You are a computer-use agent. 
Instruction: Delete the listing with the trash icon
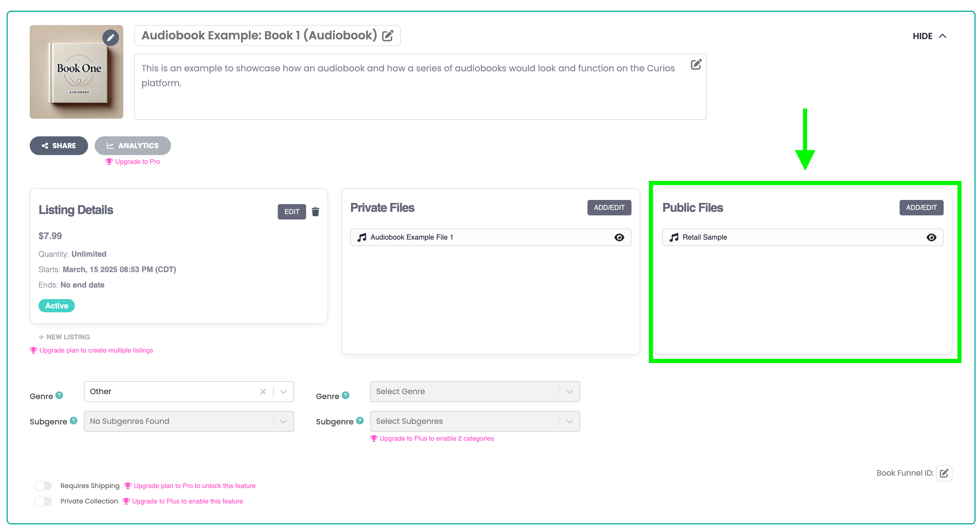[x=315, y=212]
